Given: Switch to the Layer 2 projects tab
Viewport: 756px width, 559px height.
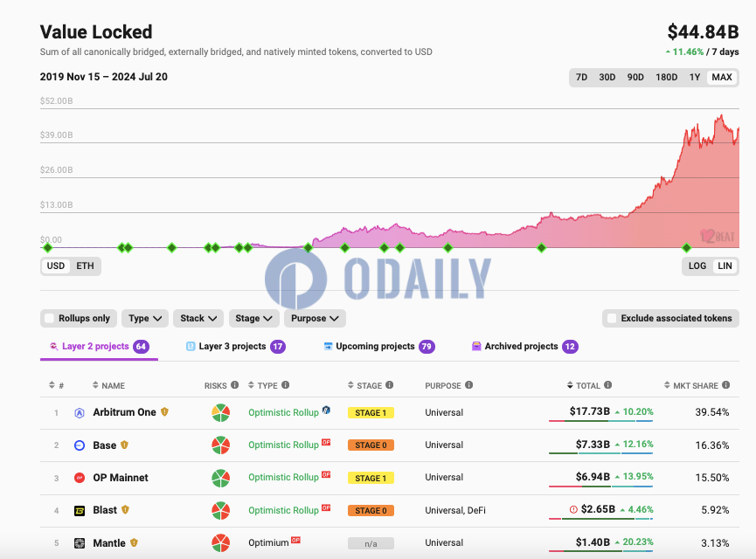Looking at the screenshot, I should click(x=99, y=347).
